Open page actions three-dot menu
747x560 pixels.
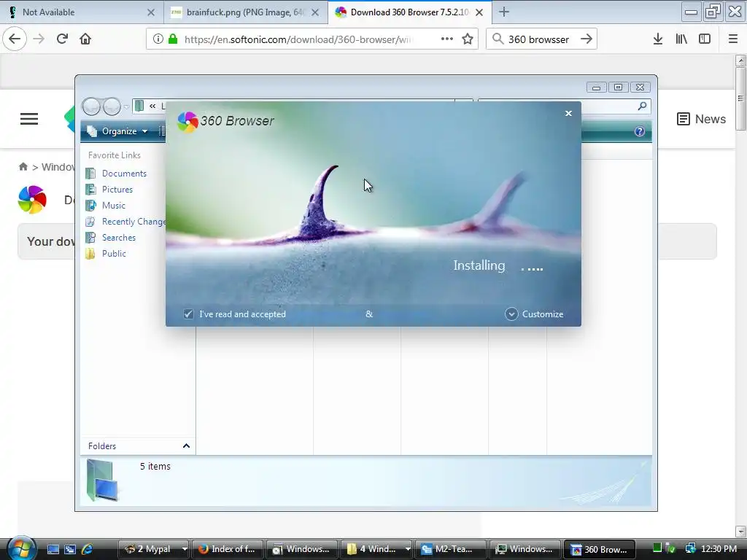[447, 39]
